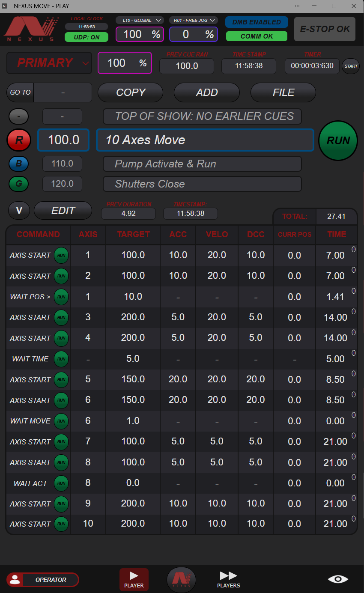This screenshot has height=593, width=364.
Task: Click the EDIT button
Action: [x=63, y=211]
